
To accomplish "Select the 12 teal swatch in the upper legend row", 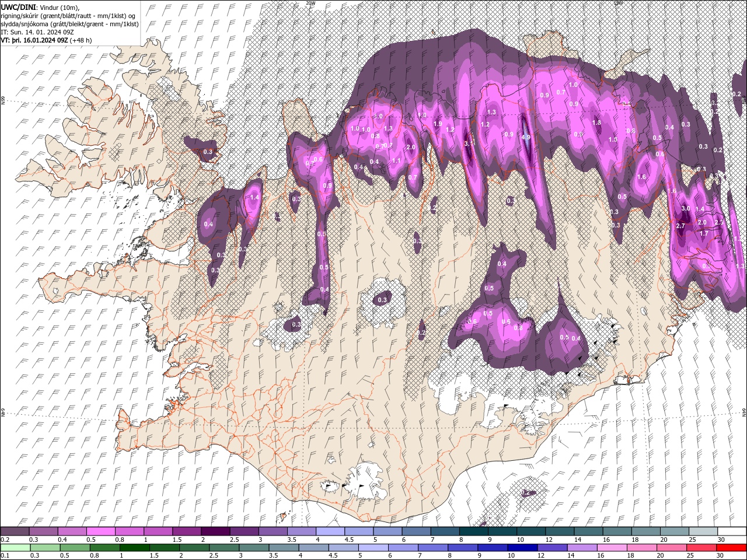I will click(560, 531).
